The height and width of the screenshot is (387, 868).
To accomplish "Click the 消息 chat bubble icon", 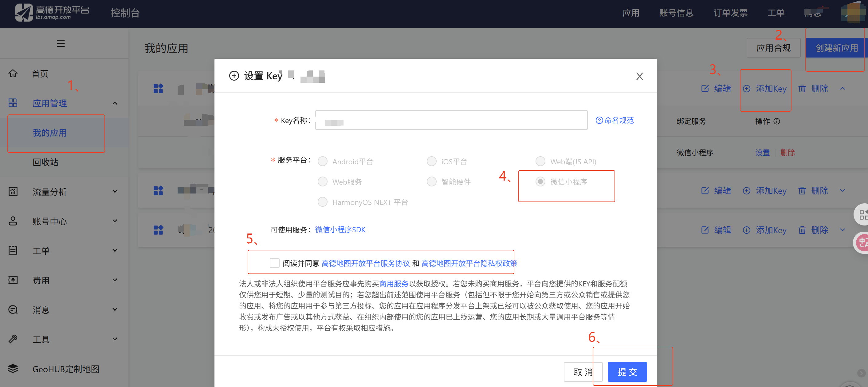I will point(13,309).
